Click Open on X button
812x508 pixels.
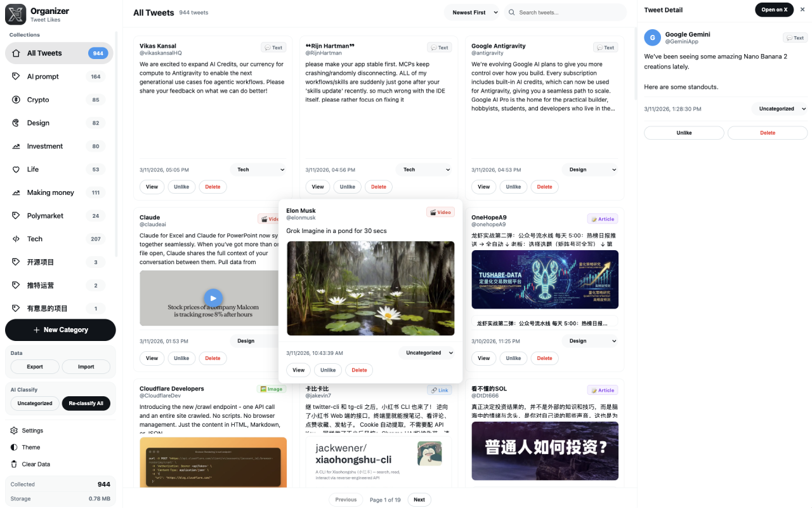click(774, 10)
